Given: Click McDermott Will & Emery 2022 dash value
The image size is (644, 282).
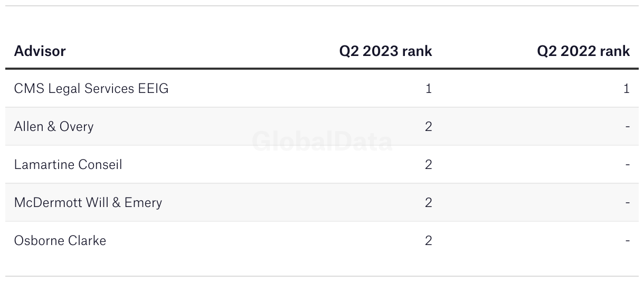Looking at the screenshot, I should pos(628,203).
